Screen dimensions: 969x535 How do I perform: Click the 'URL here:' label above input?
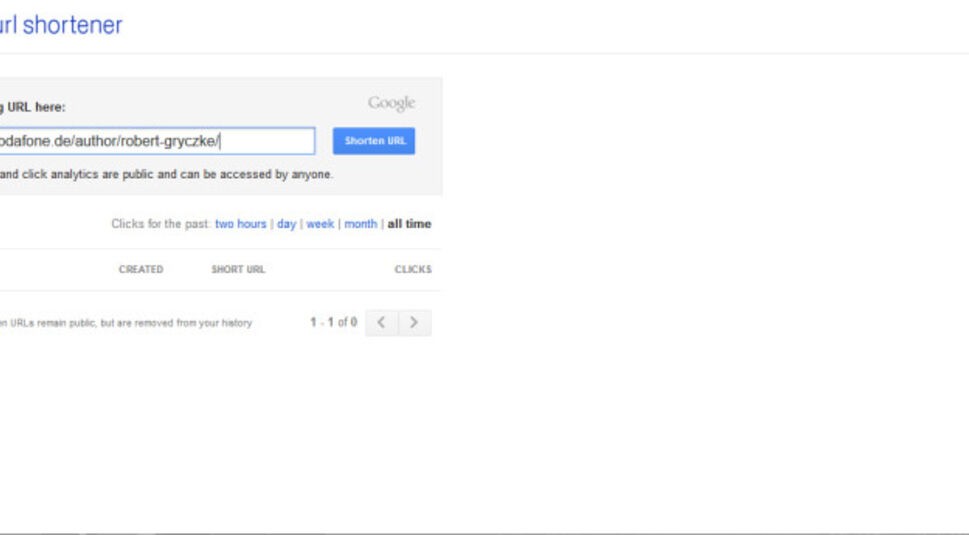coord(35,107)
